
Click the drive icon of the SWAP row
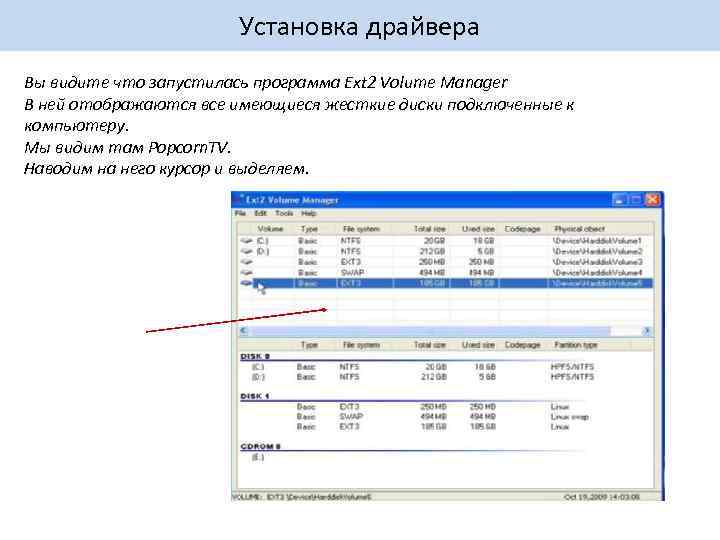[247, 273]
